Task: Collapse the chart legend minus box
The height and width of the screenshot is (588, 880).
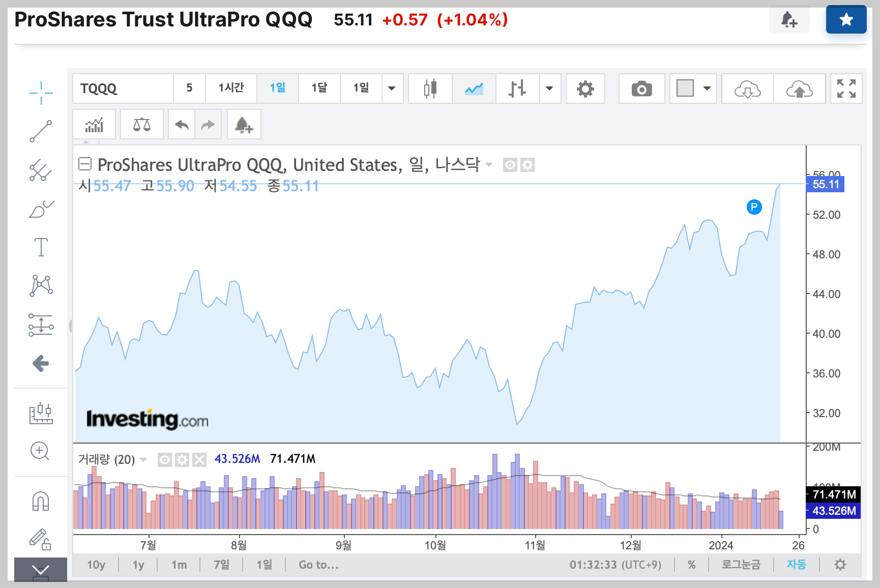Action: 84,164
